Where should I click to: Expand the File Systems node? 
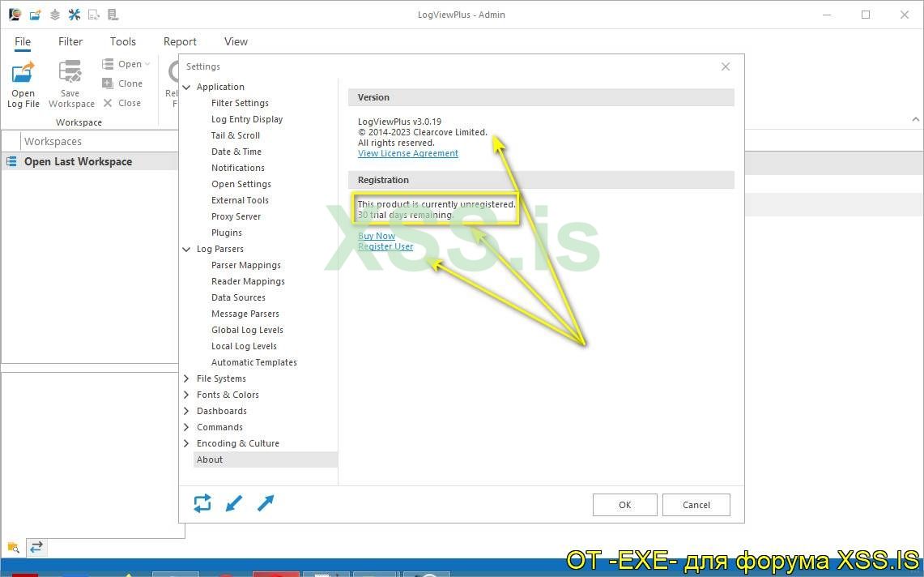186,378
